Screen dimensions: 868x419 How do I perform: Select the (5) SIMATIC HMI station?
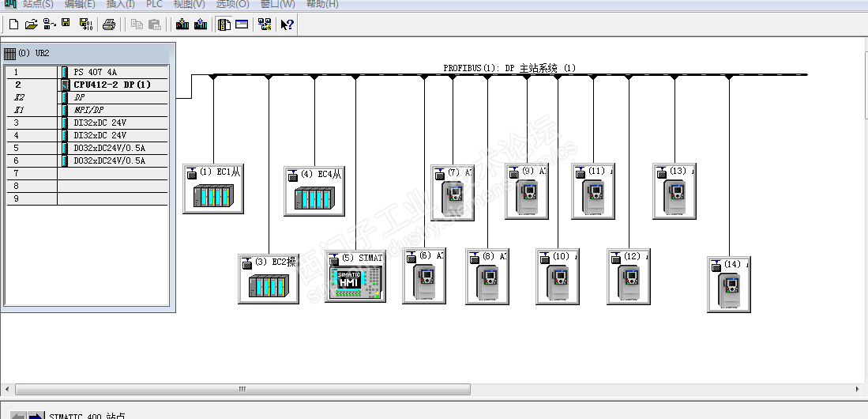click(x=355, y=277)
